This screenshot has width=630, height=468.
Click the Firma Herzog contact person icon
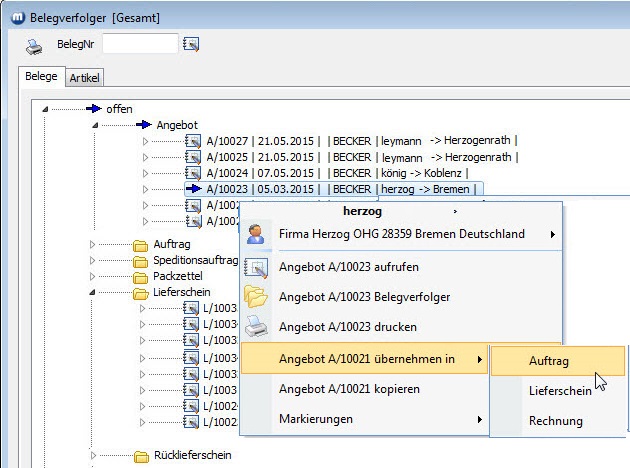[257, 234]
